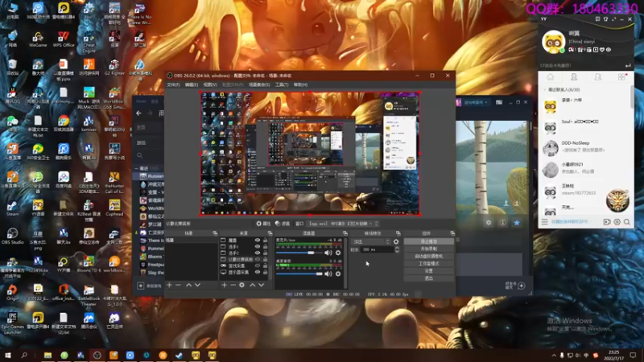Toggle the lock on 选手1 source
The image size is (644, 362).
(x=266, y=247)
